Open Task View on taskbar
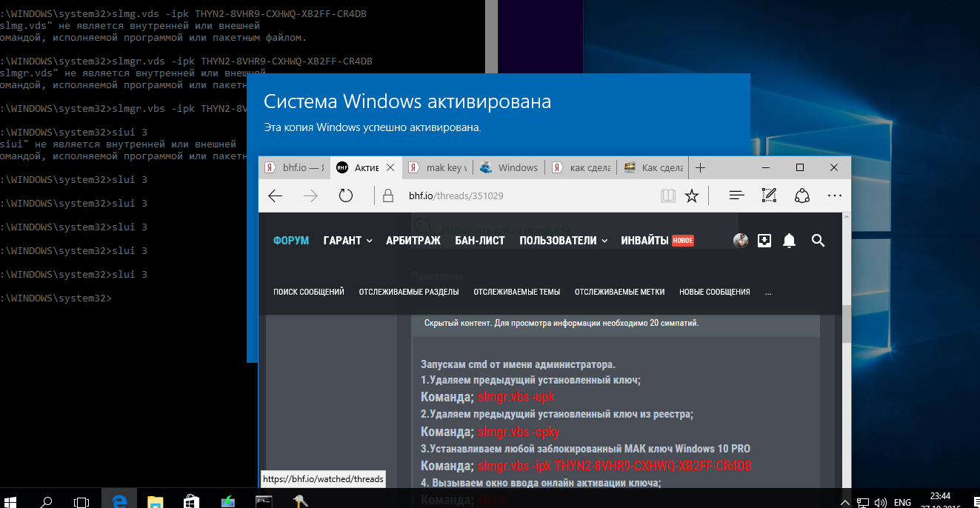This screenshot has width=980, height=508. coord(81,501)
